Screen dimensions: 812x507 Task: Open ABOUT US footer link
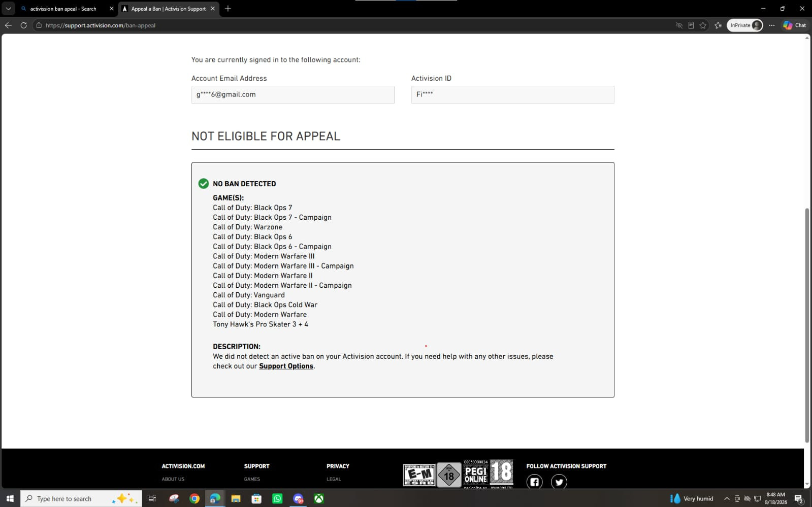tap(173, 479)
